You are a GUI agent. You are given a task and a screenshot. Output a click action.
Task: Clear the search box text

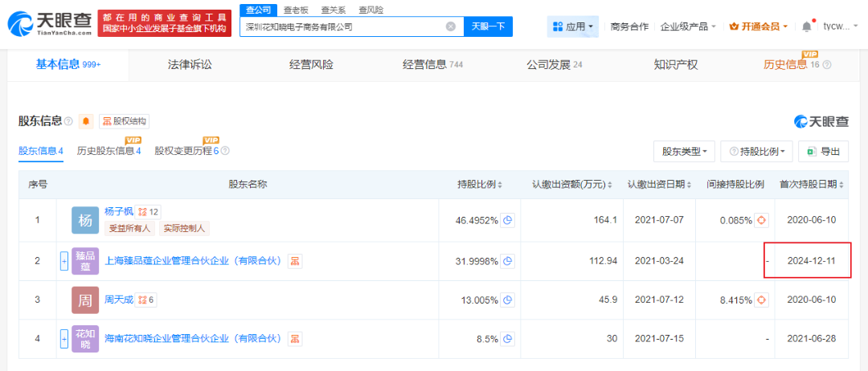(451, 26)
